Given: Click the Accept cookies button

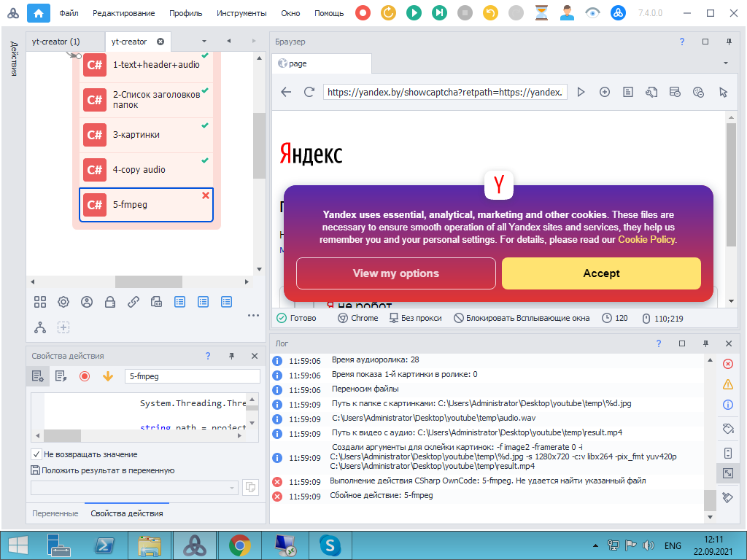Looking at the screenshot, I should [601, 273].
